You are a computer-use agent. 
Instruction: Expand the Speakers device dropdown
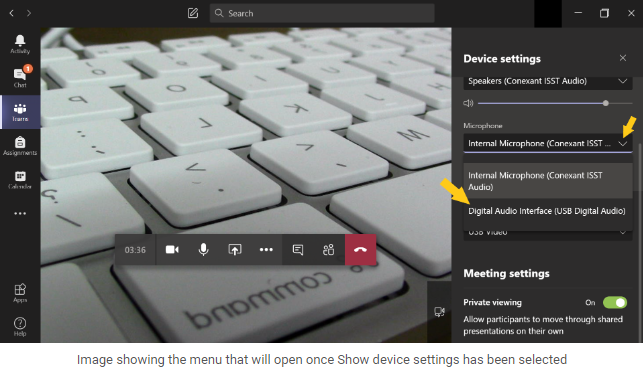pos(548,81)
